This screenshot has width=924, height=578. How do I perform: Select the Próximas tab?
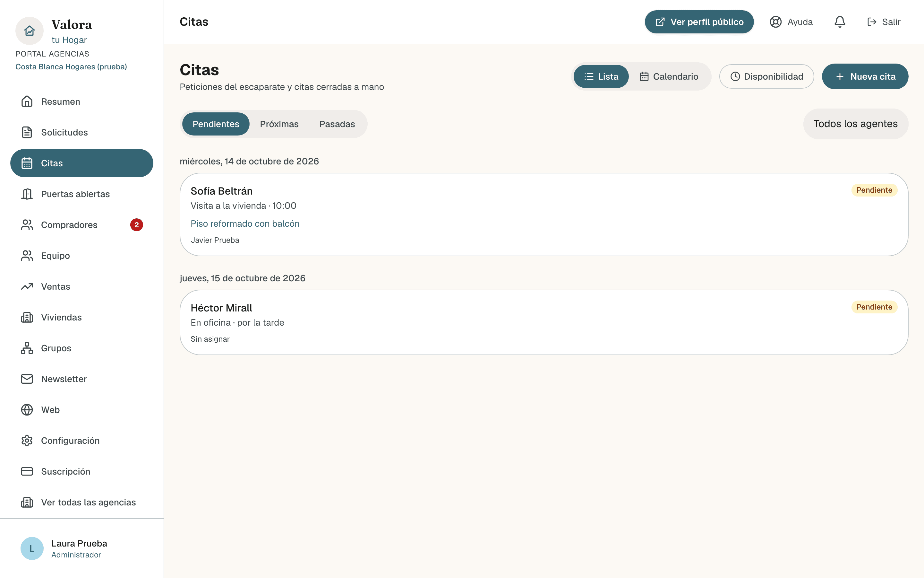pyautogui.click(x=279, y=124)
